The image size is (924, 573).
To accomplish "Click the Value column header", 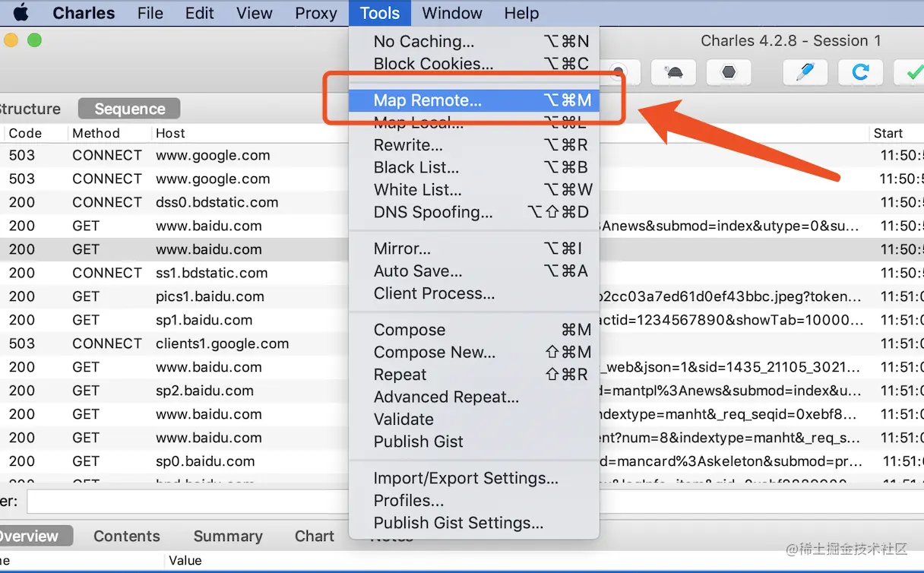I will (185, 561).
